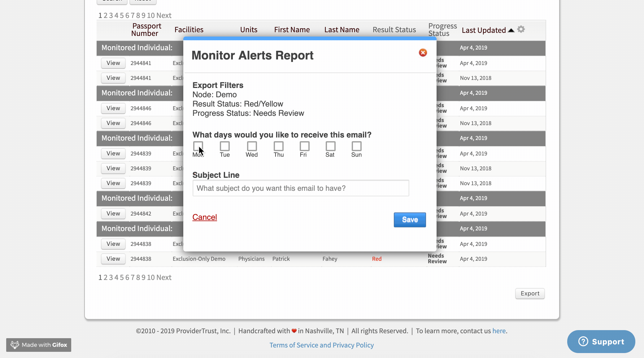View Patrick Fahey's record
The height and width of the screenshot is (358, 644).
tap(113, 259)
